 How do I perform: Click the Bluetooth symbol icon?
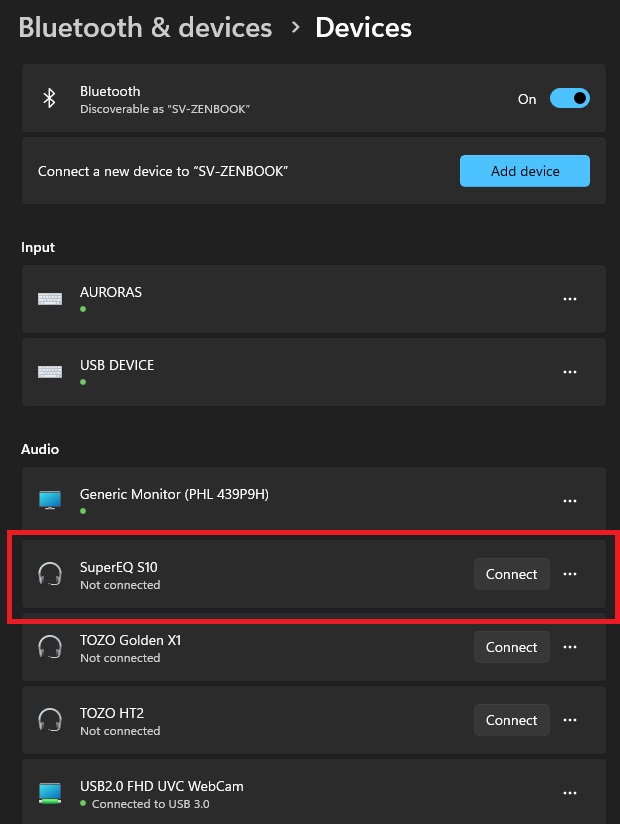pyautogui.click(x=49, y=98)
